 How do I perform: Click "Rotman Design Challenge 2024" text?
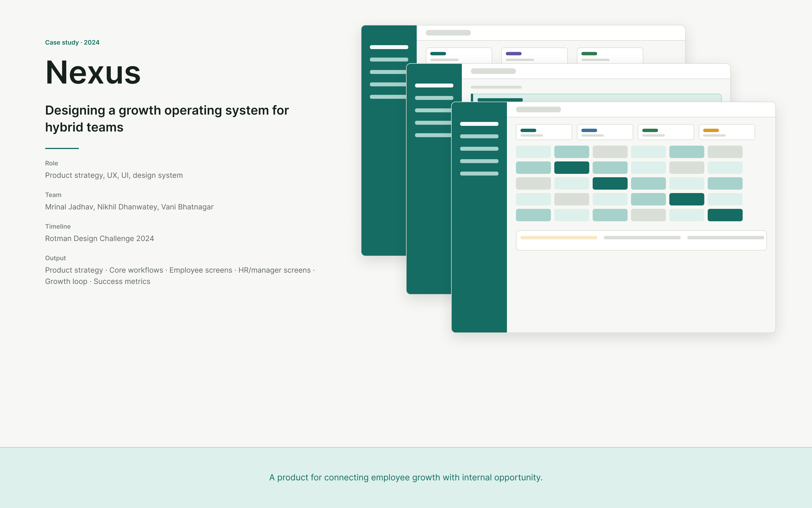[99, 238]
